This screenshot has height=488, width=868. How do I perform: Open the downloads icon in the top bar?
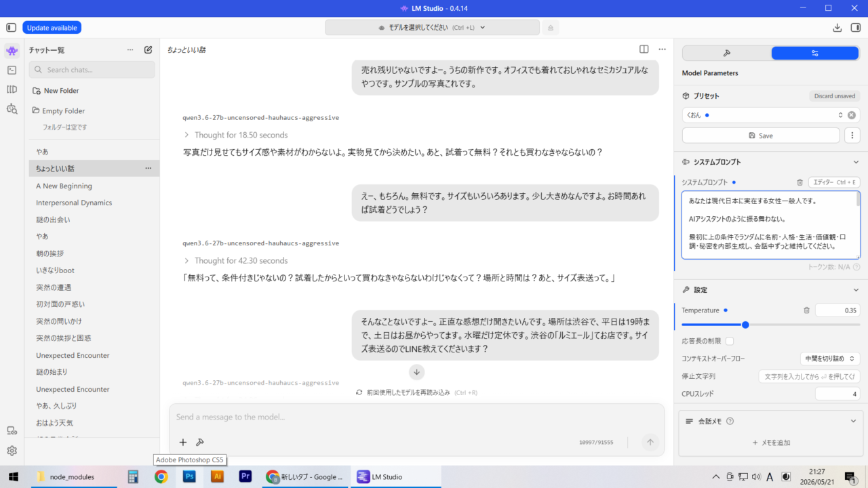837,28
